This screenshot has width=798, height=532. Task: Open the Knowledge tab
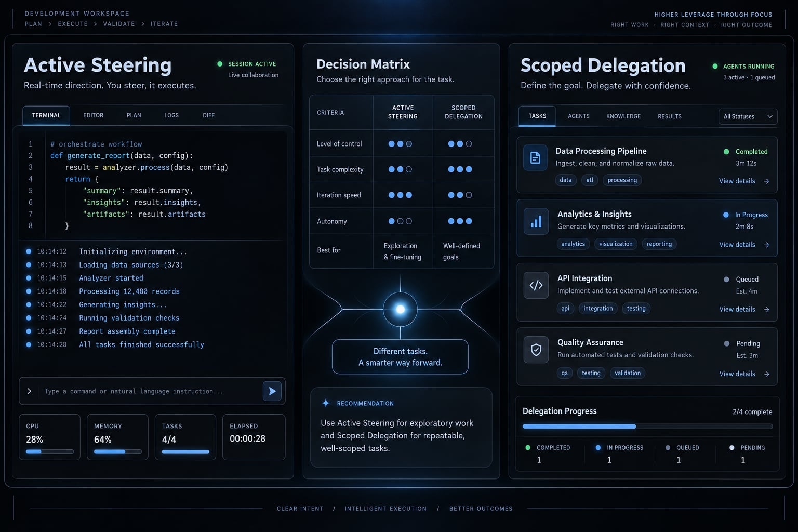(x=623, y=116)
